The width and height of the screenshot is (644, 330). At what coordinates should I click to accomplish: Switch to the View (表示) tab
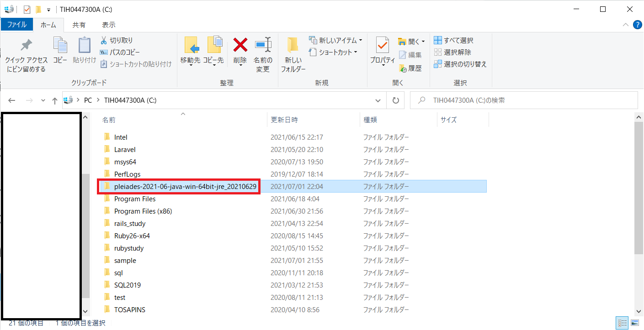coord(109,25)
